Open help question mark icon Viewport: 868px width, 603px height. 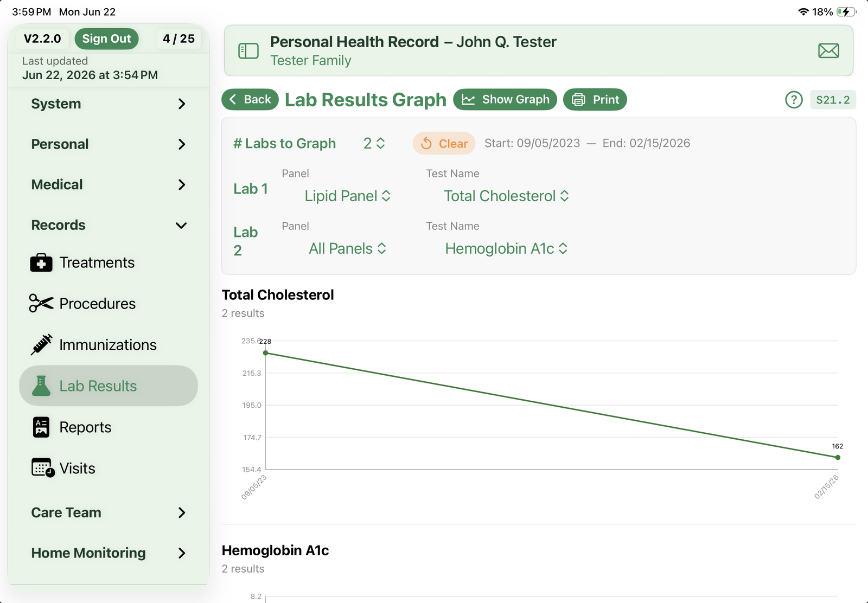(x=794, y=100)
